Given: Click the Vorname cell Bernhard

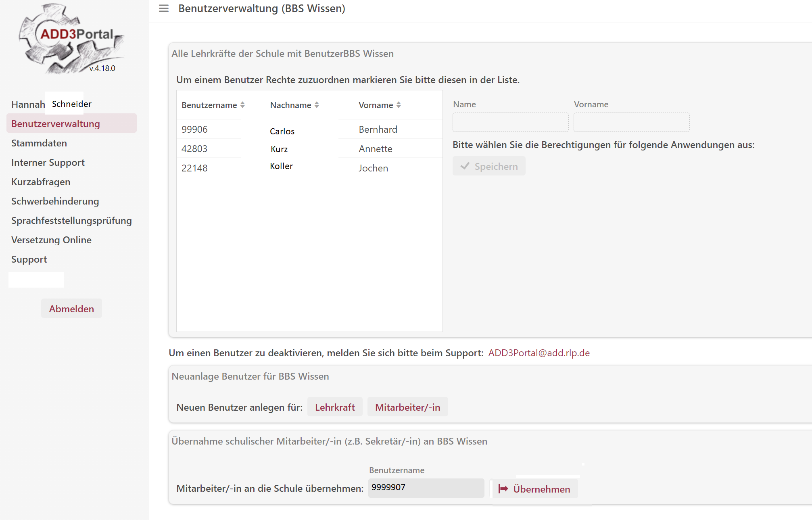Looking at the screenshot, I should 378,129.
